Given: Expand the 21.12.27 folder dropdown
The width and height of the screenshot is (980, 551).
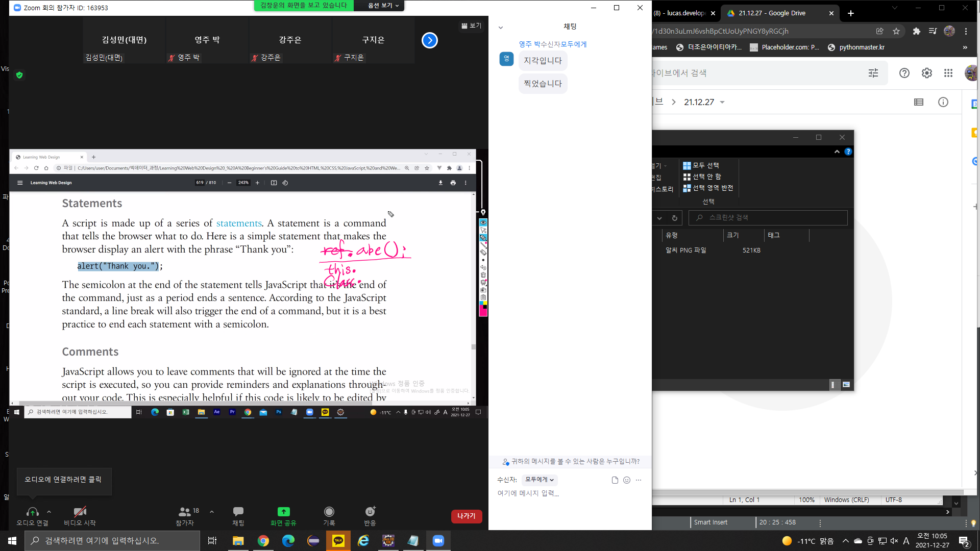Looking at the screenshot, I should 722,103.
